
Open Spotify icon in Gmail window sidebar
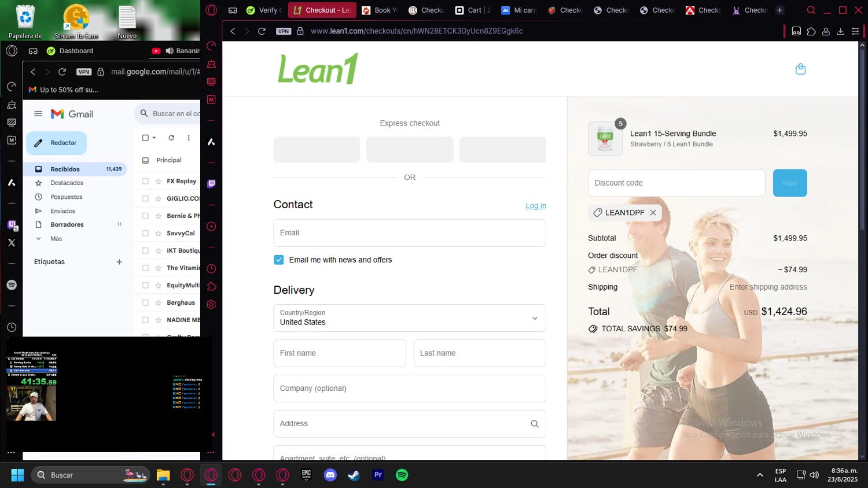[x=12, y=285]
